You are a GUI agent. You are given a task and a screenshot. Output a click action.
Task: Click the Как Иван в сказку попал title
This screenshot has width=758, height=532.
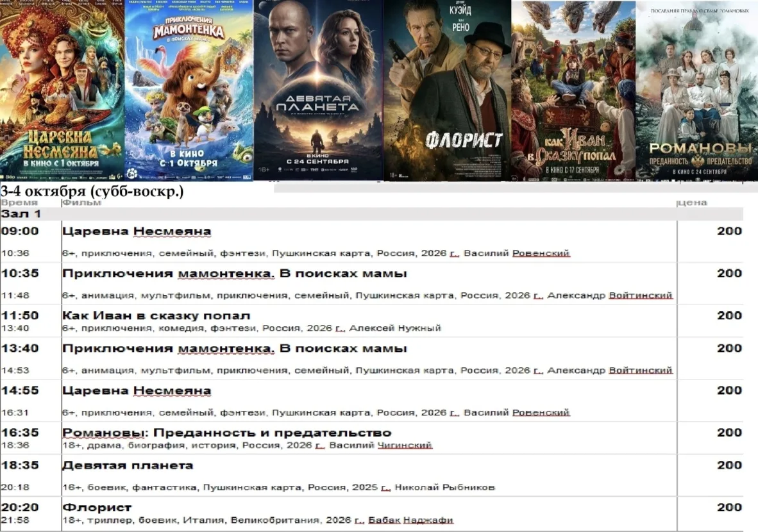[156, 316]
